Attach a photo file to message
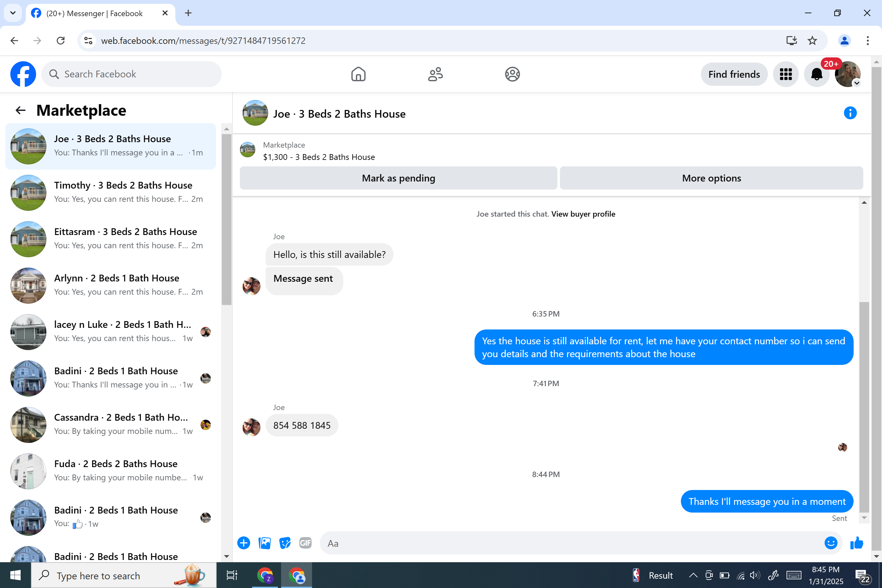This screenshot has height=588, width=882. (x=264, y=543)
